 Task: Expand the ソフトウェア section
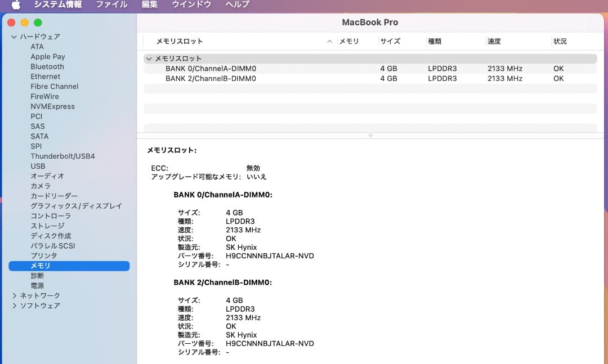coord(14,305)
